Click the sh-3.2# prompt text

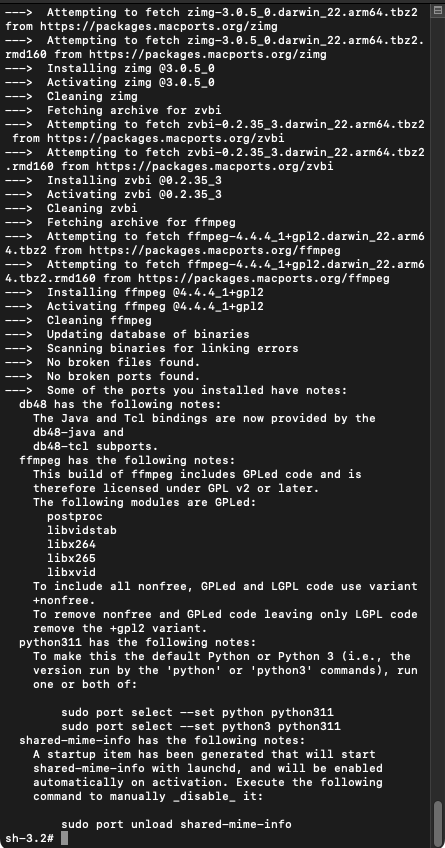coord(29,838)
